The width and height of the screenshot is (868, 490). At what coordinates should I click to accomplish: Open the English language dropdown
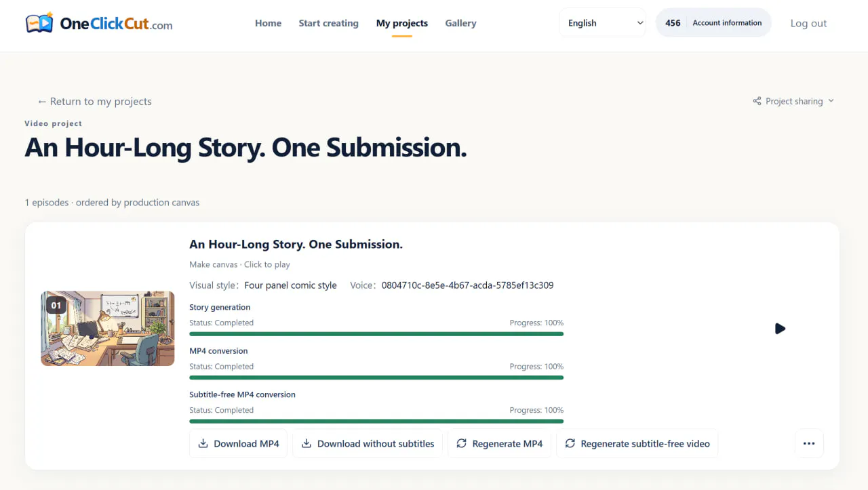coord(603,22)
